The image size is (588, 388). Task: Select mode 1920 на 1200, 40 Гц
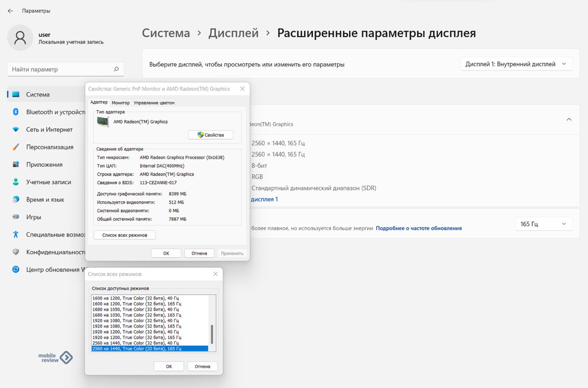click(150, 332)
